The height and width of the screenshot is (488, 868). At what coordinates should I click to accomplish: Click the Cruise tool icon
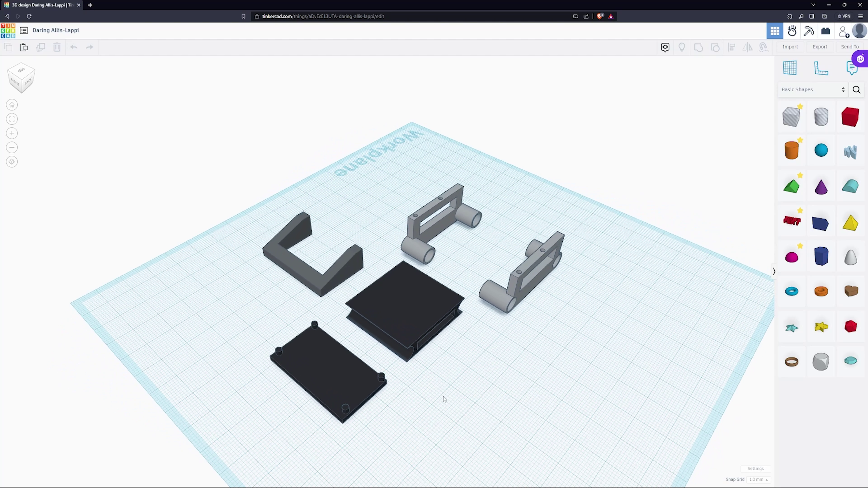(x=764, y=47)
